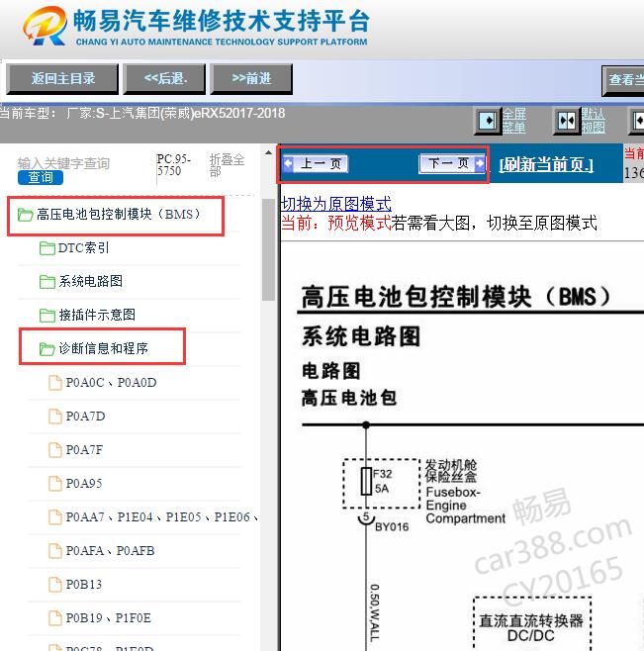The height and width of the screenshot is (651, 644).
Task: Go forward with the >>前进 button
Action: point(251,78)
